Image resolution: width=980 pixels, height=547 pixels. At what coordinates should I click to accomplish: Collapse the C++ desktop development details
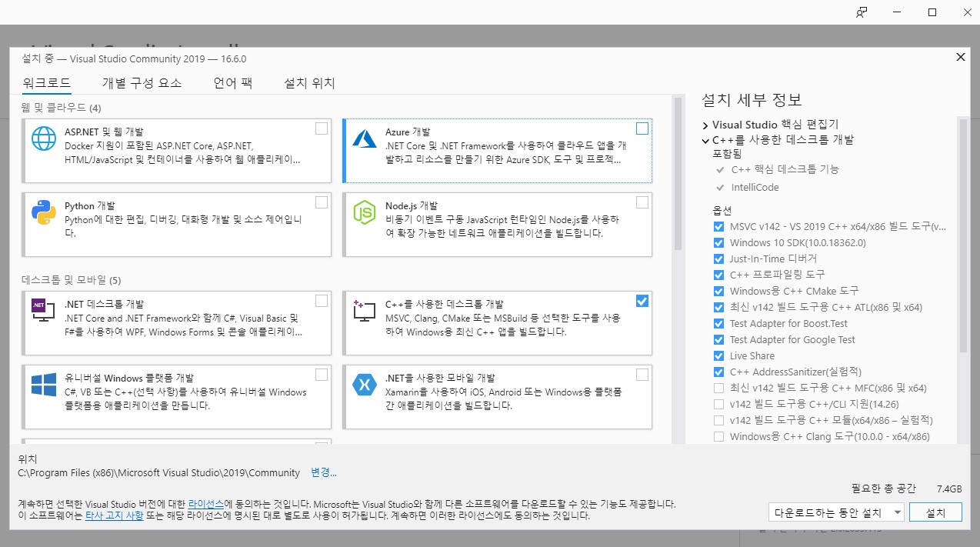pos(705,140)
